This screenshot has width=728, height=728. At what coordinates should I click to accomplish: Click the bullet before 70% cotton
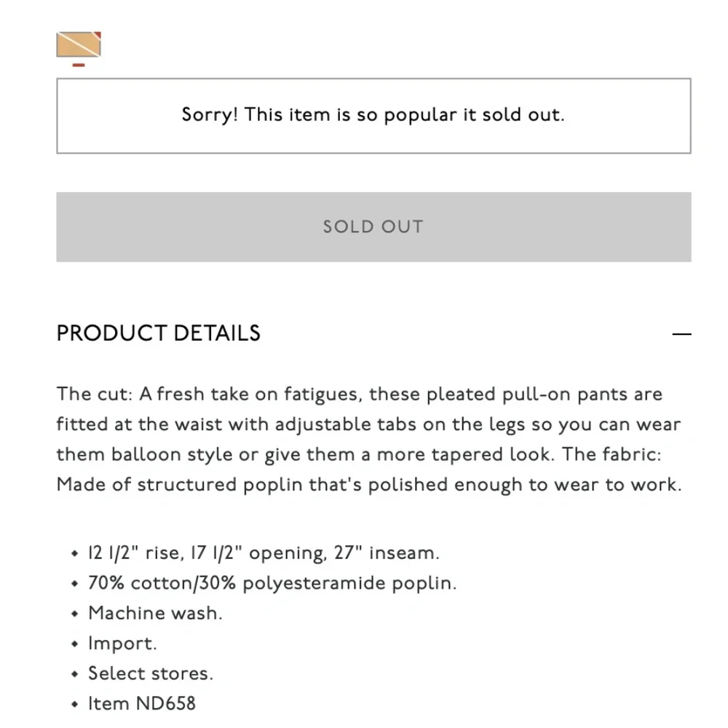(x=74, y=584)
